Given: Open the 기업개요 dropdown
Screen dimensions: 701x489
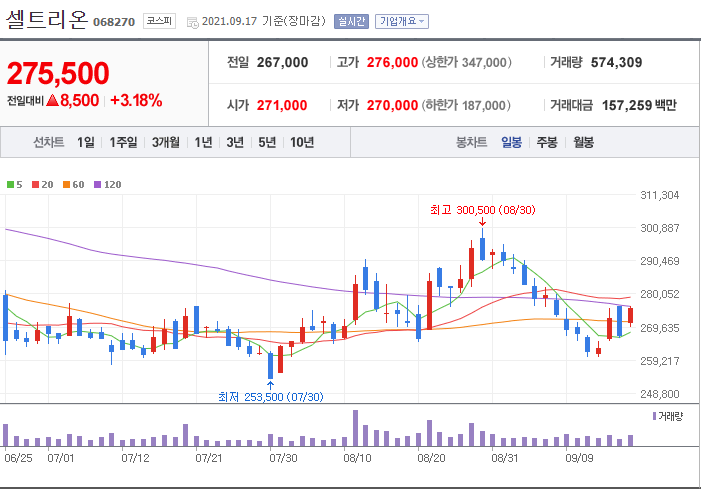Looking at the screenshot, I should click(x=401, y=21).
